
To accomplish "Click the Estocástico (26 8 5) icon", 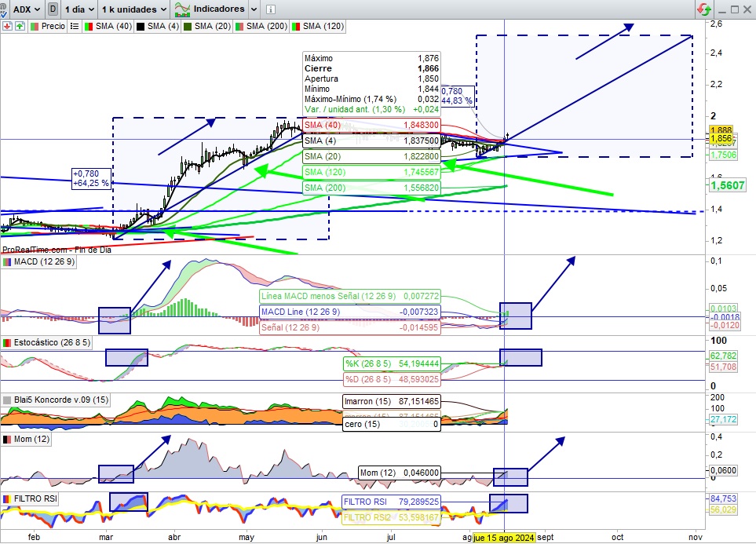I will [x=7, y=343].
